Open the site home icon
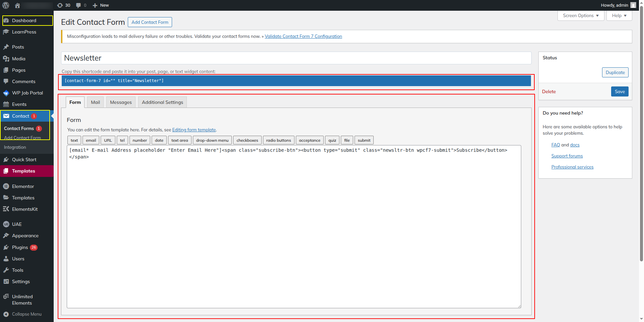The height and width of the screenshot is (322, 644). click(x=17, y=5)
